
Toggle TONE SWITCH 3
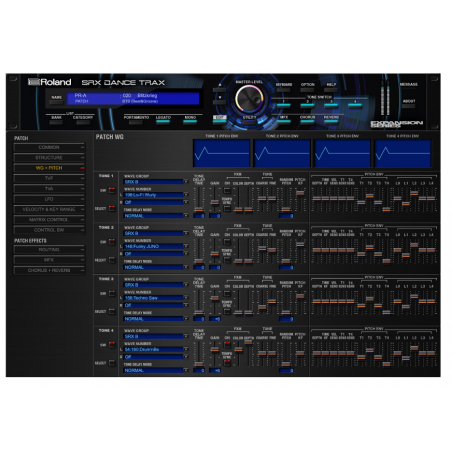click(331, 106)
